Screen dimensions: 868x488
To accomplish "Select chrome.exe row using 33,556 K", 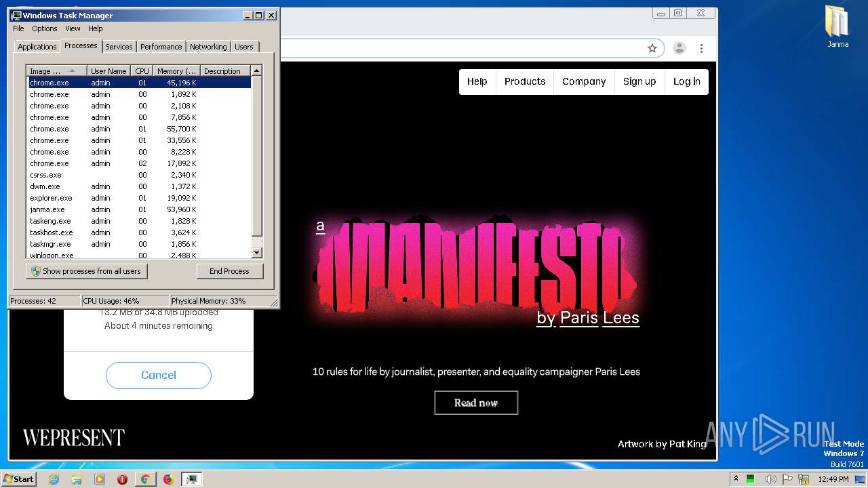I will point(139,140).
